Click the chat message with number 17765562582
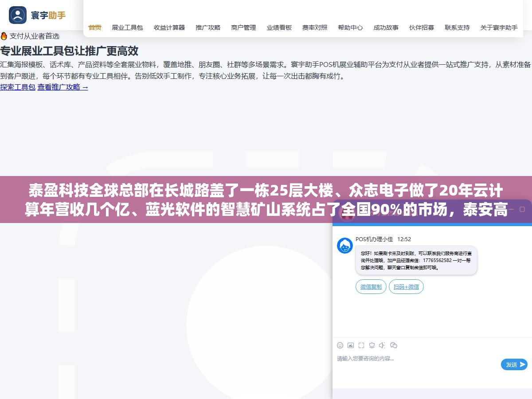The width and height of the screenshot is (532, 399). 416,260
